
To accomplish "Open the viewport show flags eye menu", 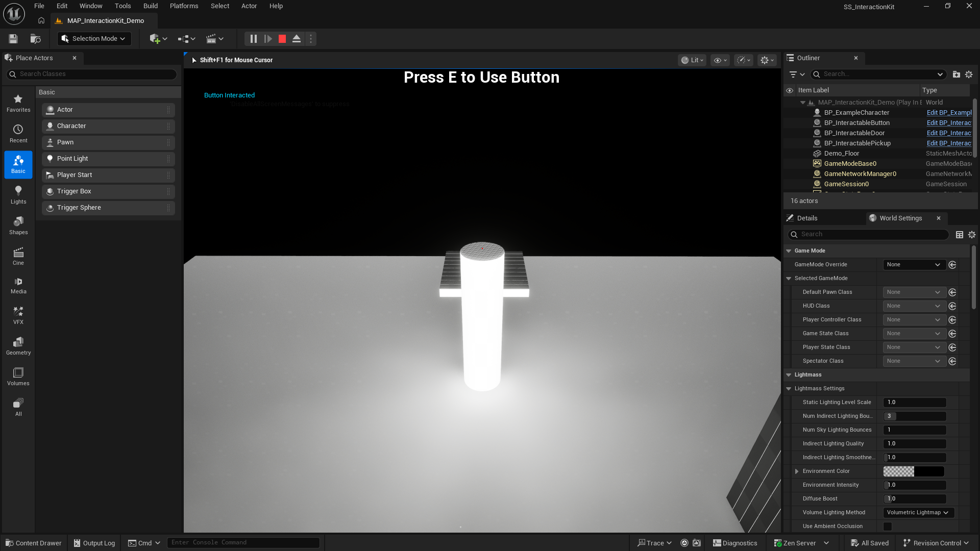I will click(x=720, y=60).
